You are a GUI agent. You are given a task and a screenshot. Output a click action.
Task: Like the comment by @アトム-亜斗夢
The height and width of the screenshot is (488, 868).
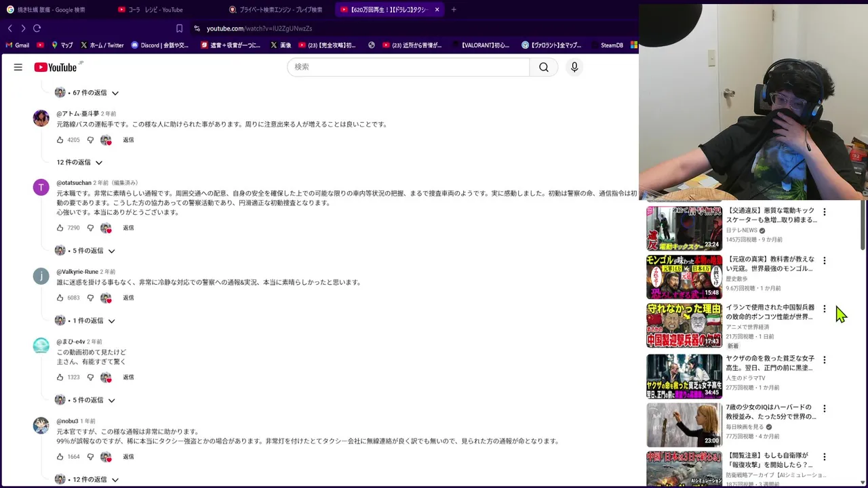pyautogui.click(x=60, y=140)
